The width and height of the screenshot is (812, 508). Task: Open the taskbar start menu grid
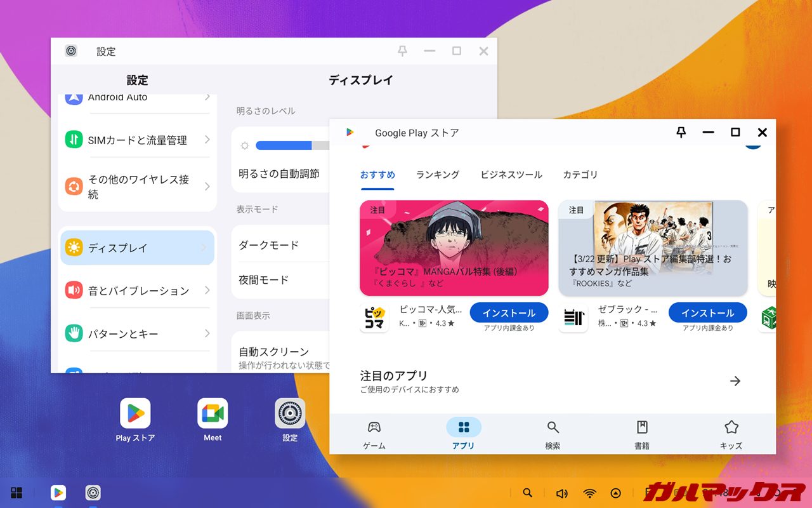point(17,493)
